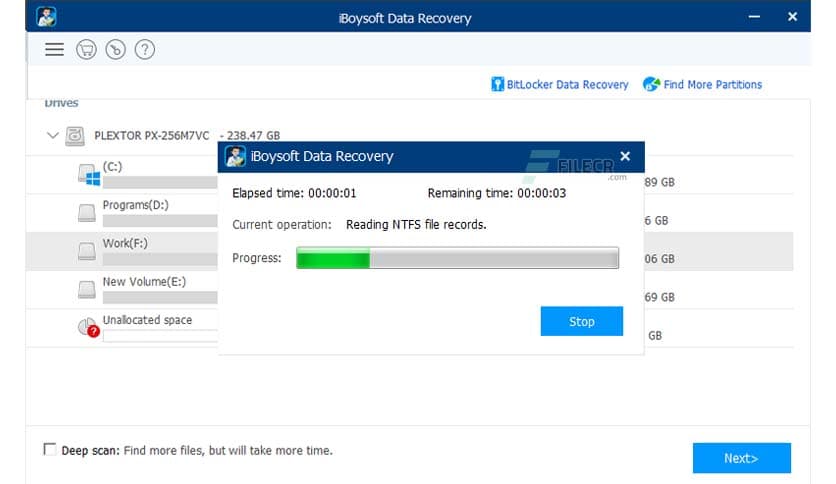Click the 238.47 GB disk size text
Image resolution: width=836 pixels, height=484 pixels.
(x=253, y=136)
